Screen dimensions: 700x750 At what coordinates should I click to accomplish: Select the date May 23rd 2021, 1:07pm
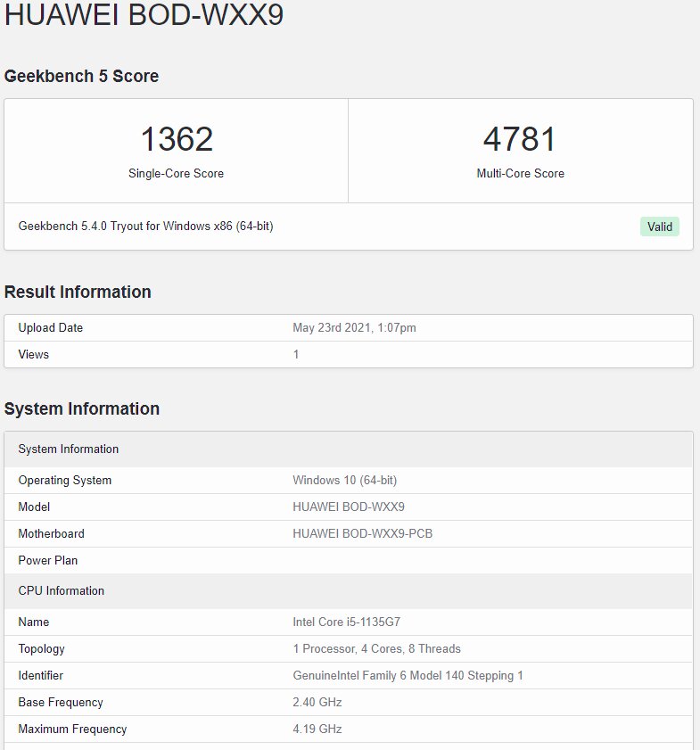354,327
